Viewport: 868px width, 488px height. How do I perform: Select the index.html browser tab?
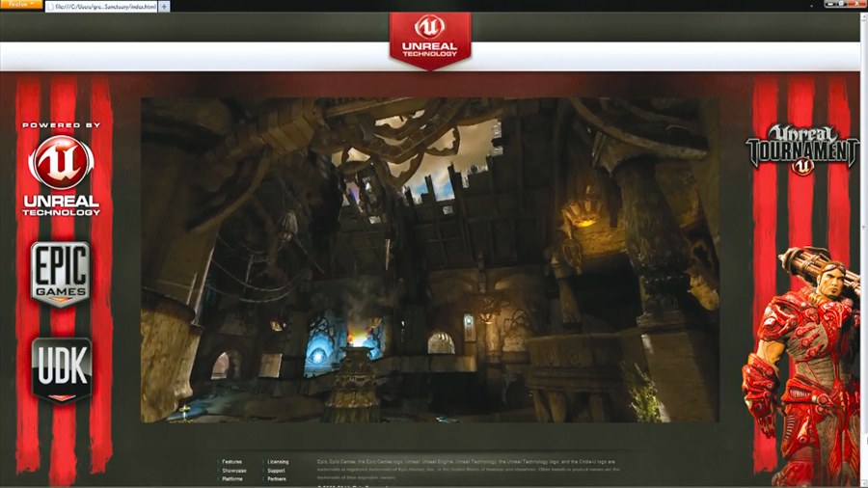(x=106, y=6)
